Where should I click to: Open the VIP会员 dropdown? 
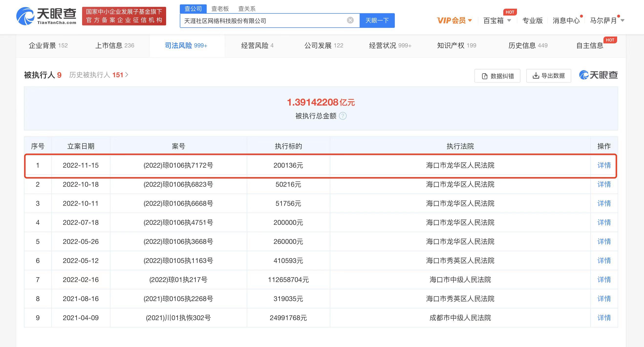454,21
